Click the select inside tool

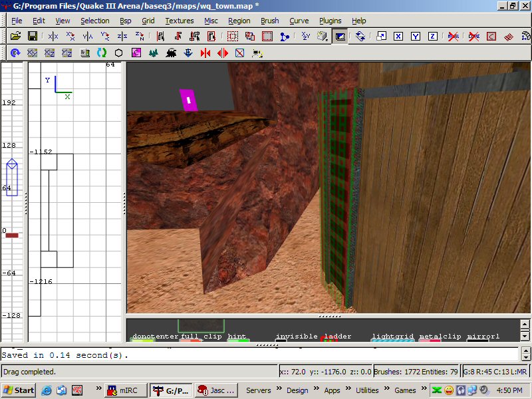coord(211,36)
